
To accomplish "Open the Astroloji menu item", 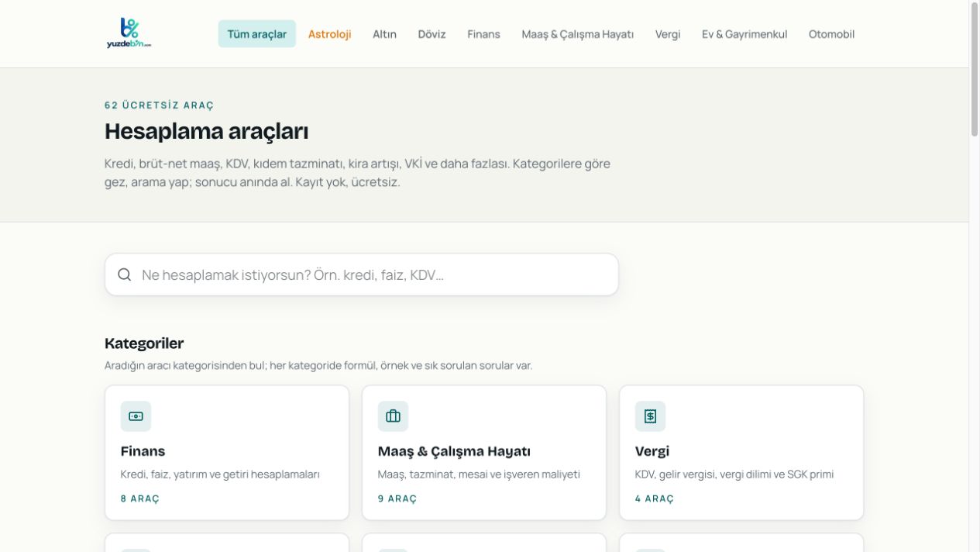I will [329, 34].
